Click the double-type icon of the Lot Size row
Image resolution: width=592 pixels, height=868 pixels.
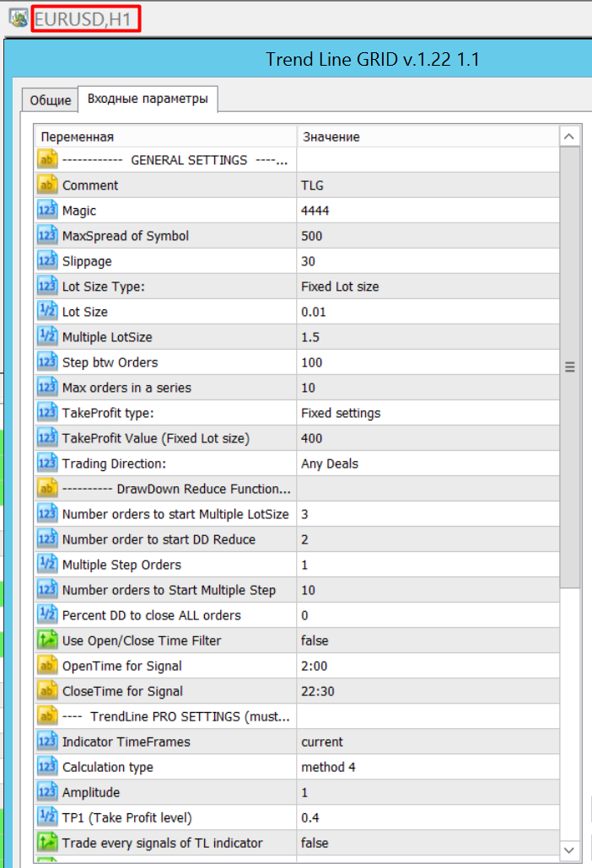tap(47, 312)
